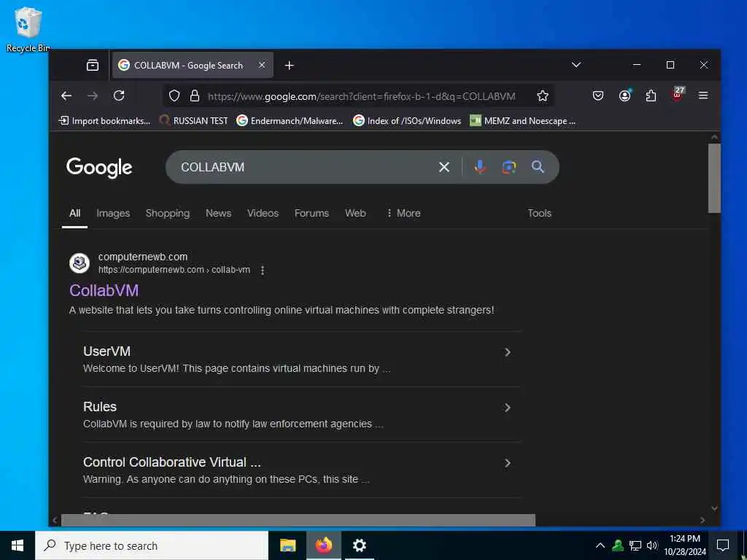Screen dimensions: 747x560
Task: Close the COLLABVM Google Search tab
Action: pyautogui.click(x=262, y=65)
